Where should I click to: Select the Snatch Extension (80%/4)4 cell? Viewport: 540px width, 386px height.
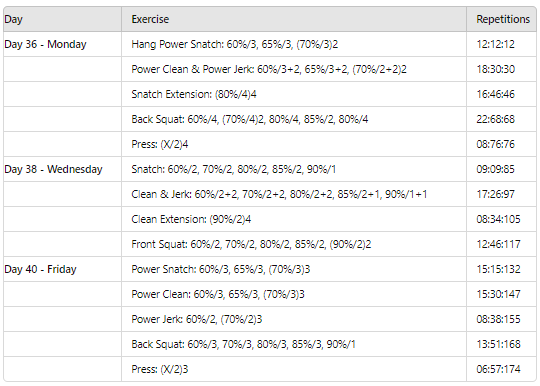point(294,94)
